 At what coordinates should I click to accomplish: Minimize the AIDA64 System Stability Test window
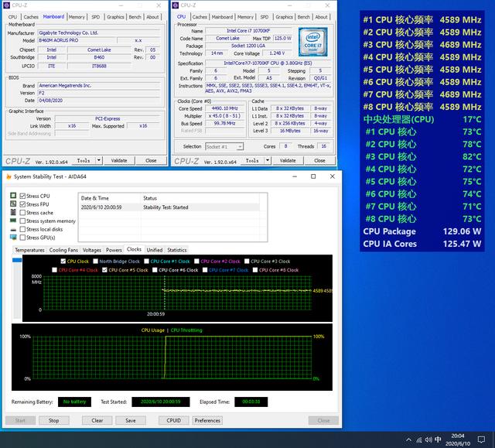295,176
